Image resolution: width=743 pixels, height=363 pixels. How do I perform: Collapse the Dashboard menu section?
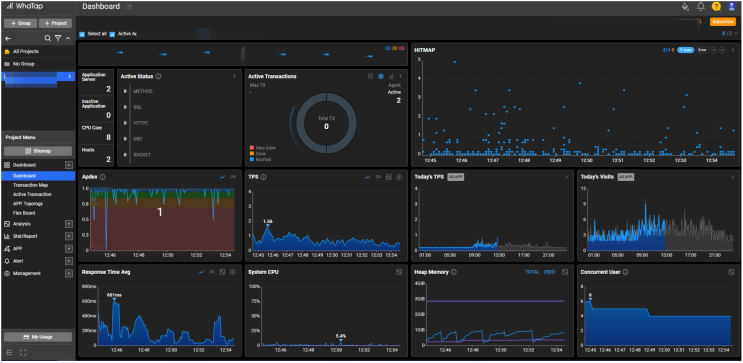tap(69, 165)
